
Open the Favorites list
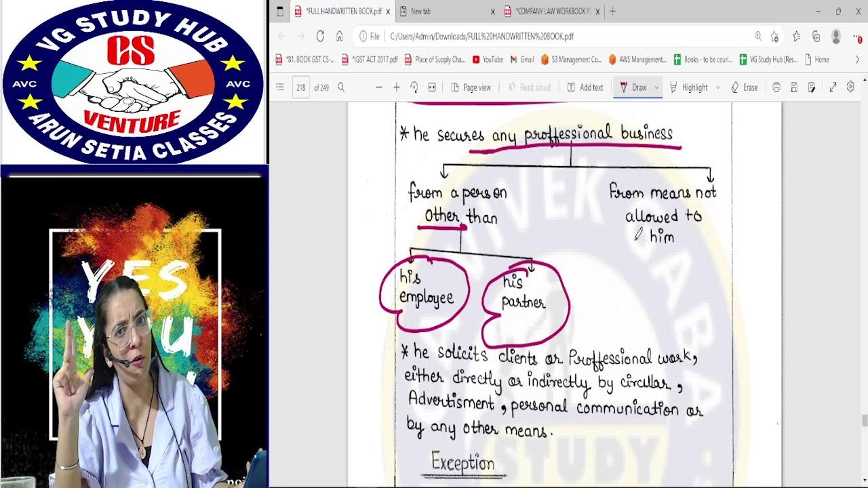tap(797, 37)
